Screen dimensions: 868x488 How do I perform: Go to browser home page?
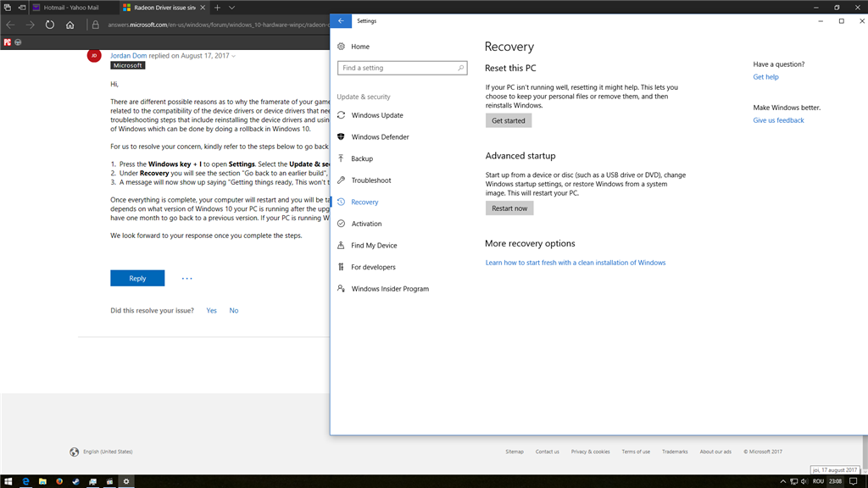(70, 25)
